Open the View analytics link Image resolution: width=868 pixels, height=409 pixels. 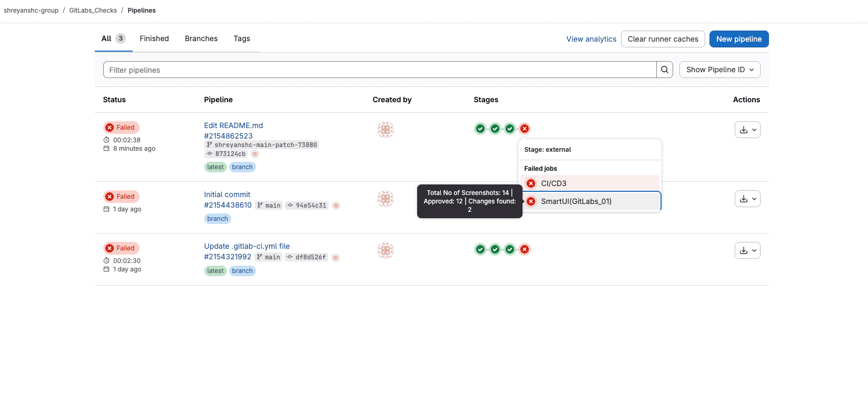[x=591, y=39]
